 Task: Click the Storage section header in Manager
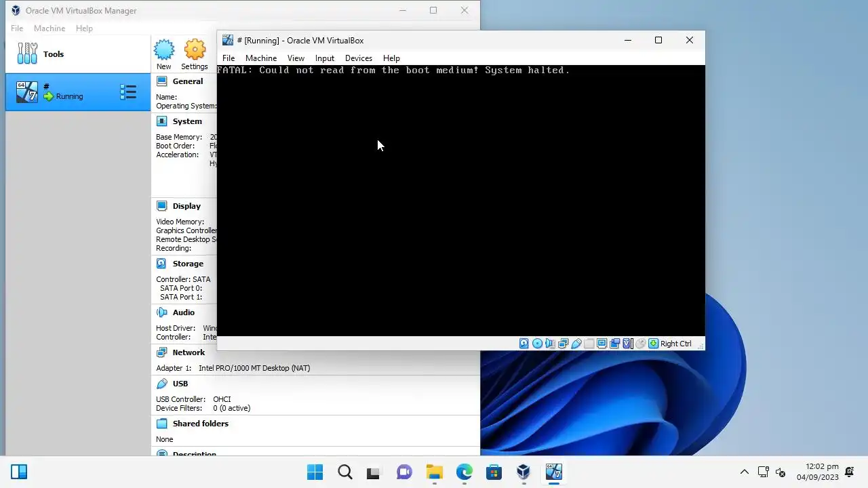point(188,264)
